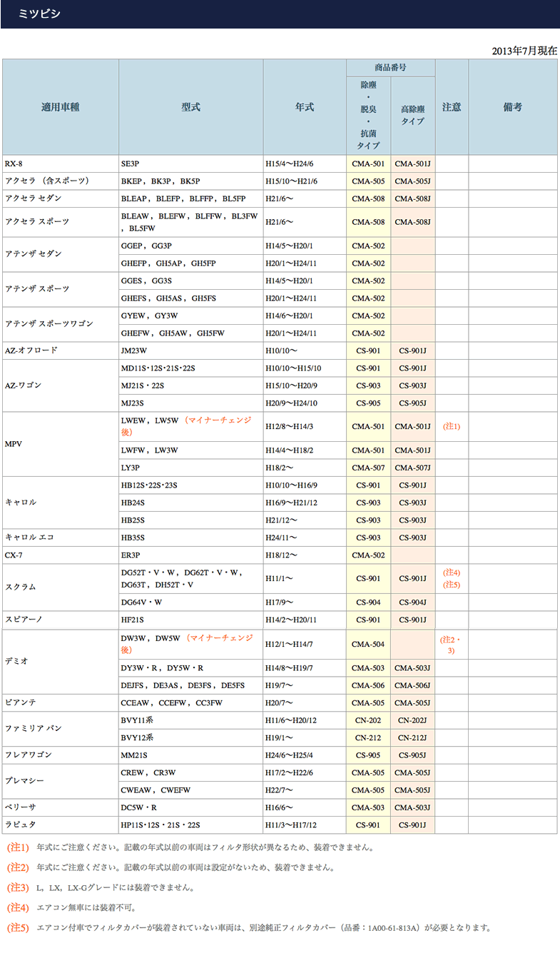Screen dimensions: 560x978
Task: Click the 商品番号 column header
Action: click(390, 68)
